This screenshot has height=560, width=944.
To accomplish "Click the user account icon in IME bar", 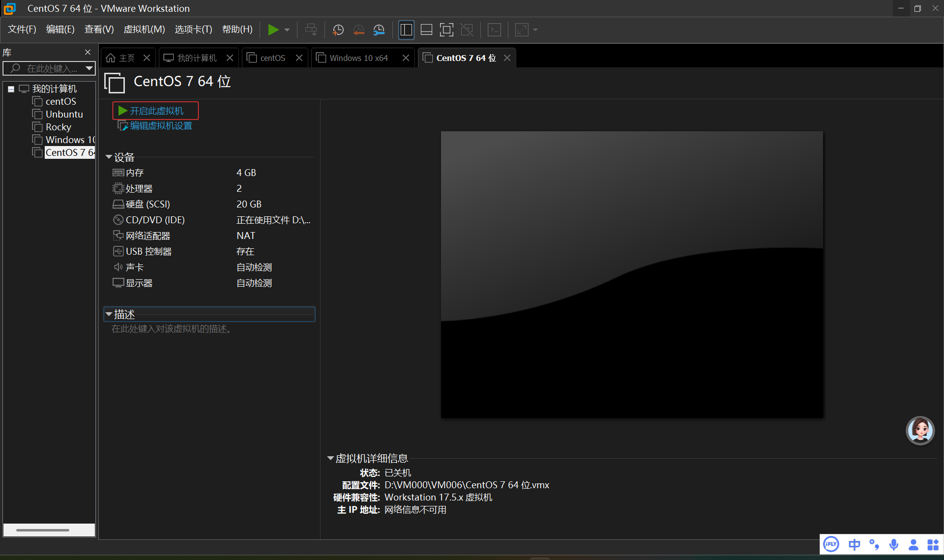I will (914, 544).
